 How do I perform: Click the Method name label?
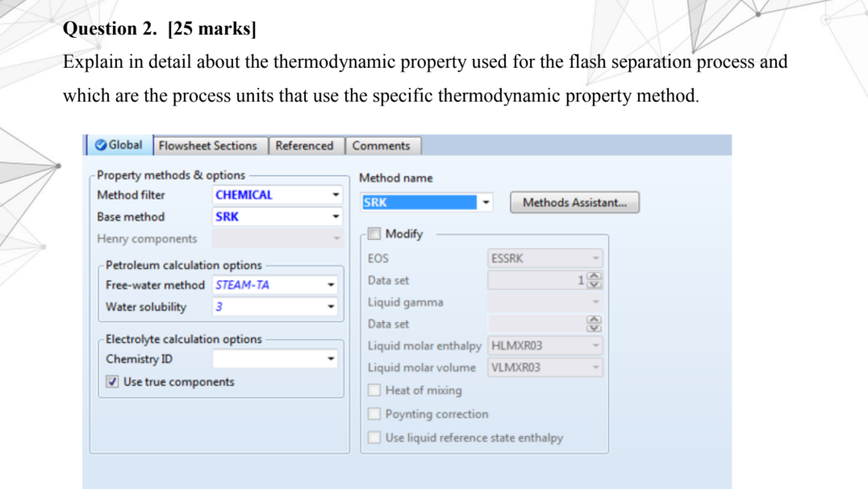[396, 178]
